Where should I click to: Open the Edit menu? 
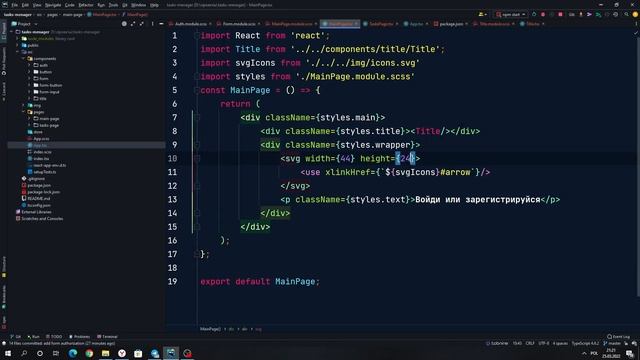tap(25, 5)
